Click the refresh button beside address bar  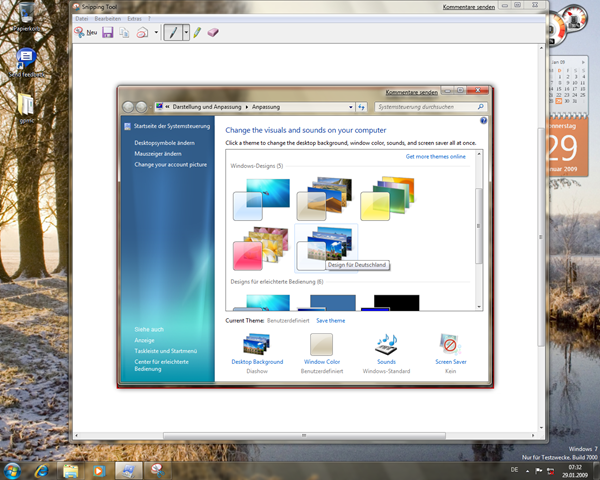[362, 107]
